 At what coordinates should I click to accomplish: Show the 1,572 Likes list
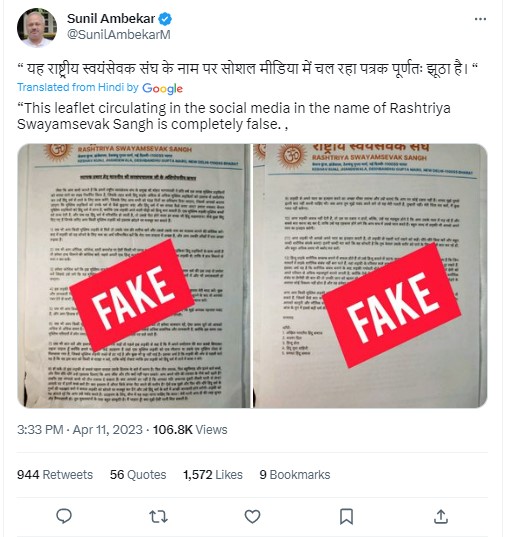click(213, 475)
